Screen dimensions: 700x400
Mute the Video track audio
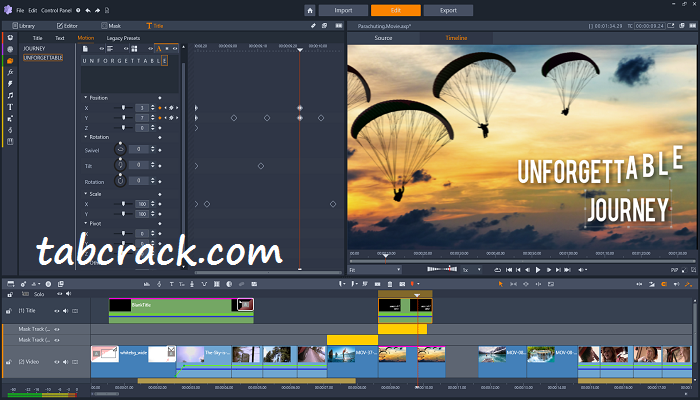(x=66, y=362)
